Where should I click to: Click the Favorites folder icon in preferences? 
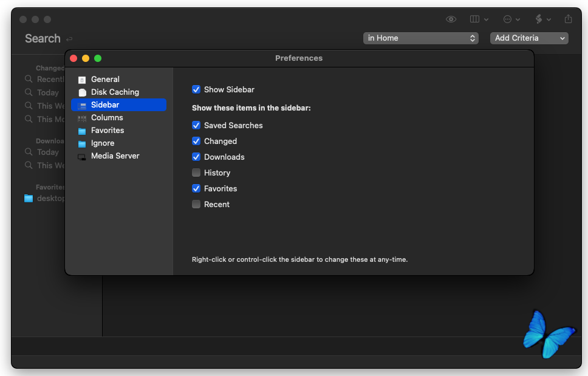point(82,131)
